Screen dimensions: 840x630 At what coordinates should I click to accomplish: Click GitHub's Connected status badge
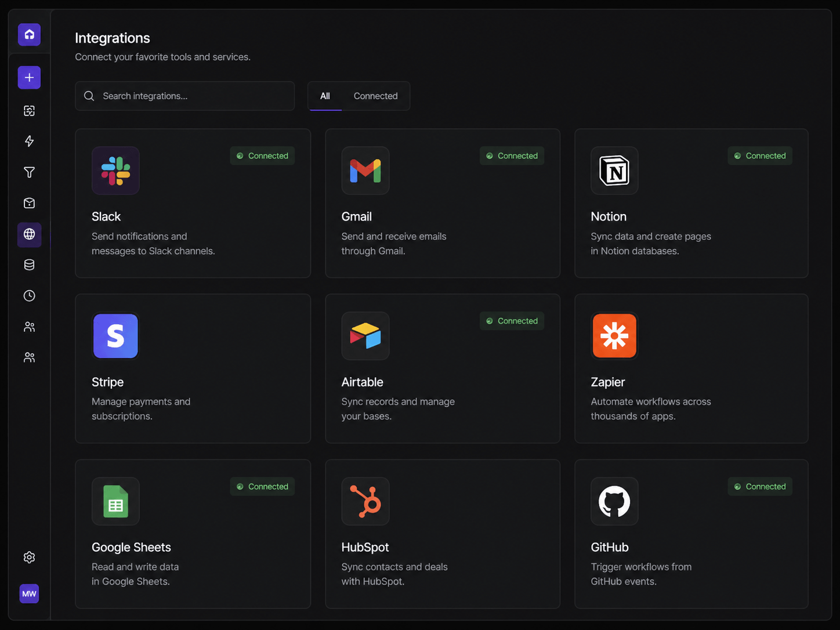pos(760,486)
